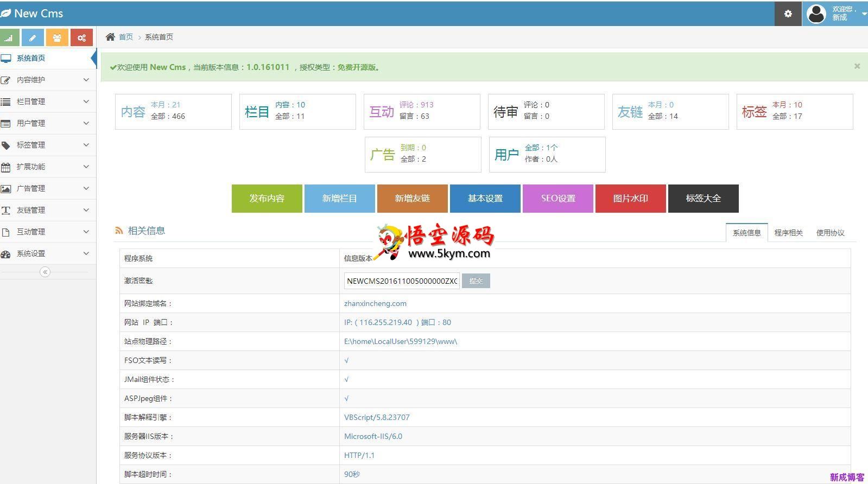Click the 内容 statistics card
Viewport: 868px width, 484px height.
point(173,112)
